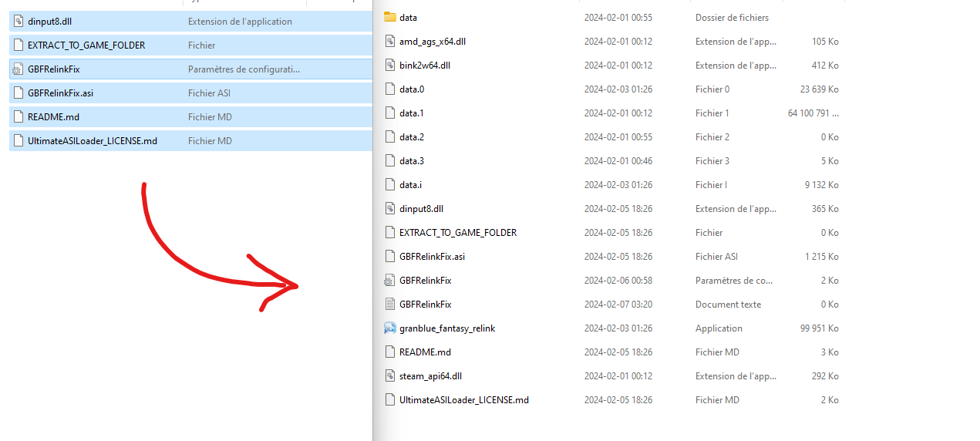The width and height of the screenshot is (980, 441).
Task: Select the file name 'data.1'
Action: (x=412, y=113)
